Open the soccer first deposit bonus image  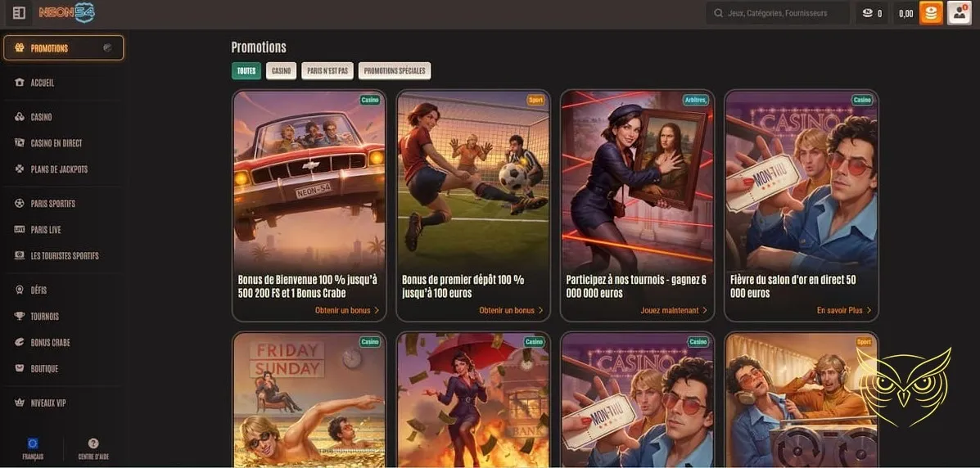[x=473, y=181]
